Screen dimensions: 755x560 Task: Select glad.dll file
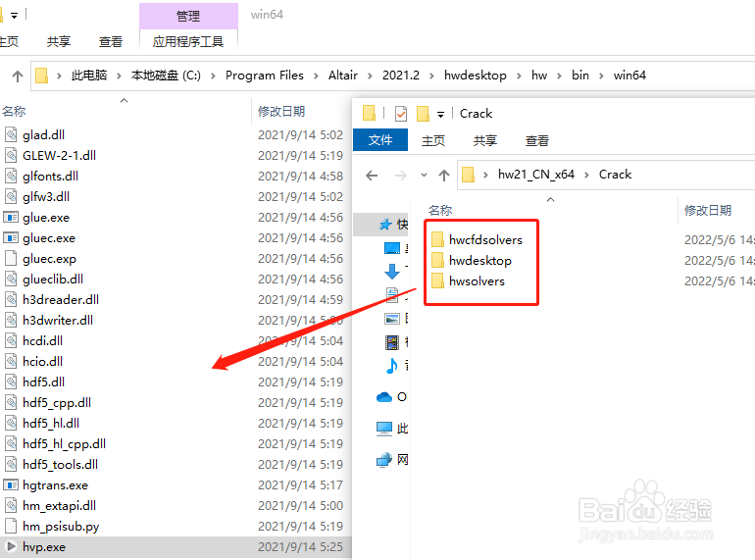coord(43,134)
